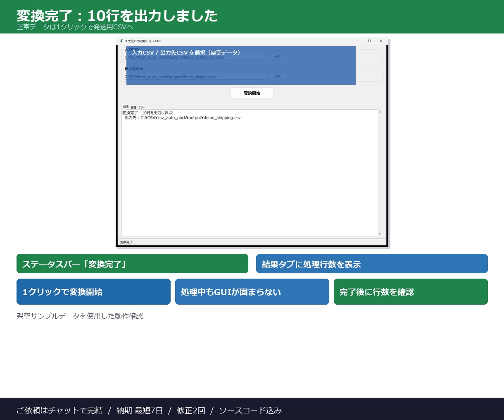504x420 pixels.
Task: Click the 'ステータスバー「変換完了」' card
Action: 132,264
